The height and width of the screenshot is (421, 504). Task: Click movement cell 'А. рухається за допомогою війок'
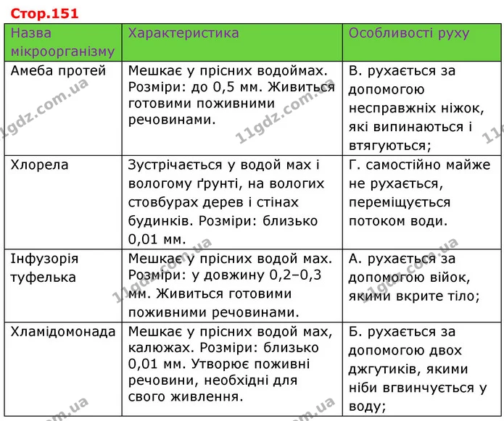(422, 285)
